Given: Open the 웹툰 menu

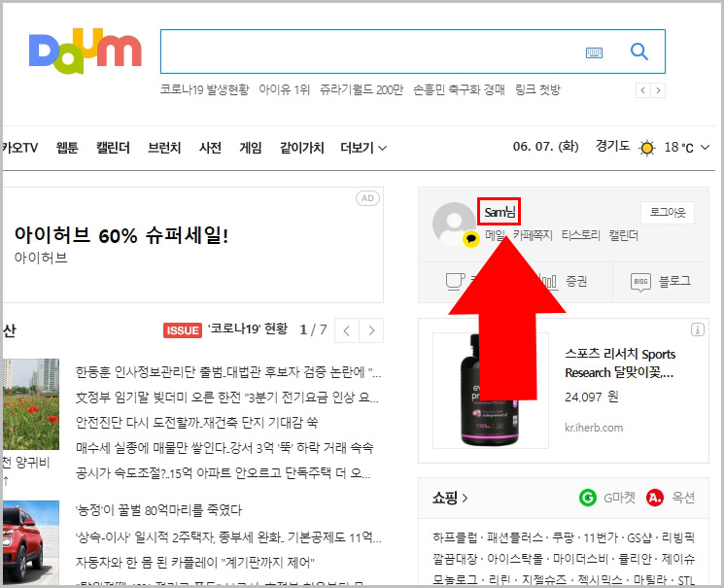Looking at the screenshot, I should [67, 148].
